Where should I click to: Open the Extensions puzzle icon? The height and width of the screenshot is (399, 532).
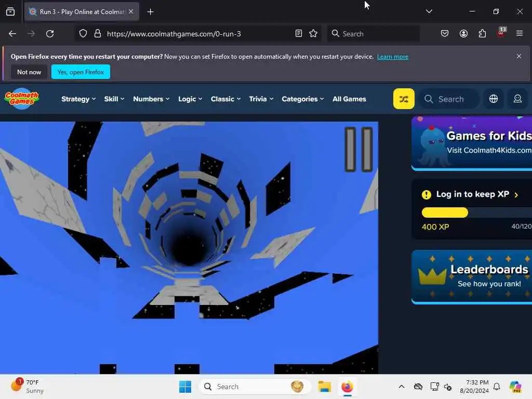[482, 34]
